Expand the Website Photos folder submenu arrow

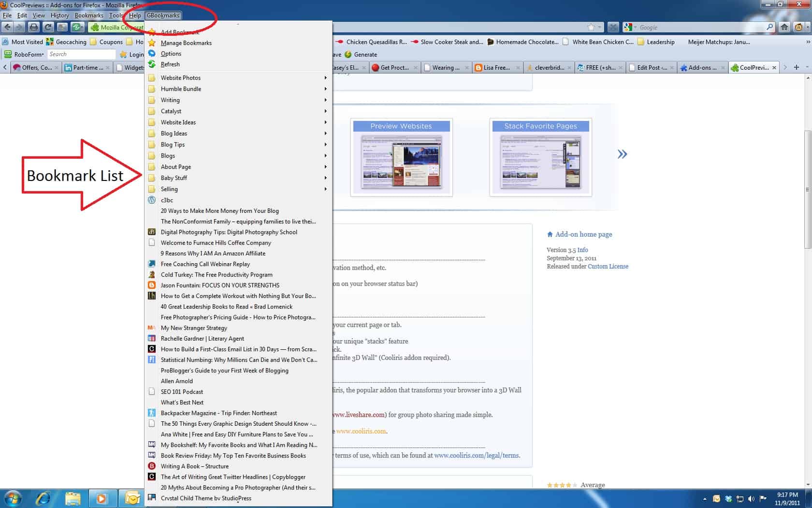(x=326, y=78)
